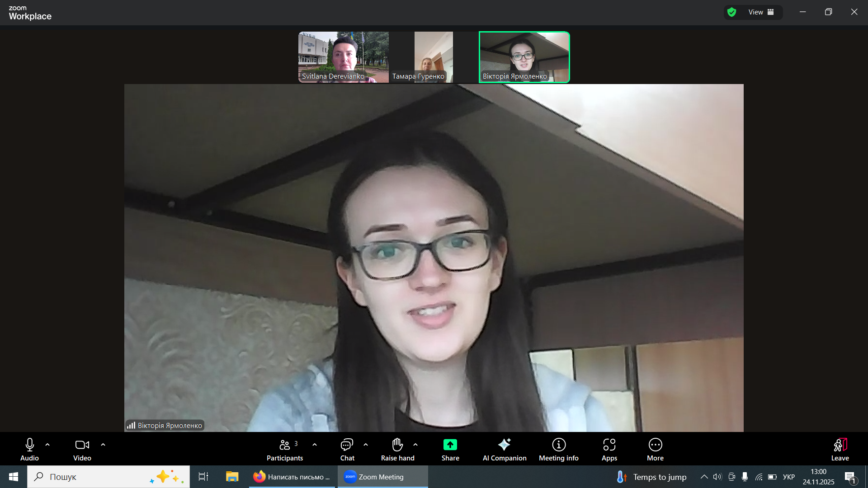Expand audio settings chevron
868x488 pixels.
[47, 445]
